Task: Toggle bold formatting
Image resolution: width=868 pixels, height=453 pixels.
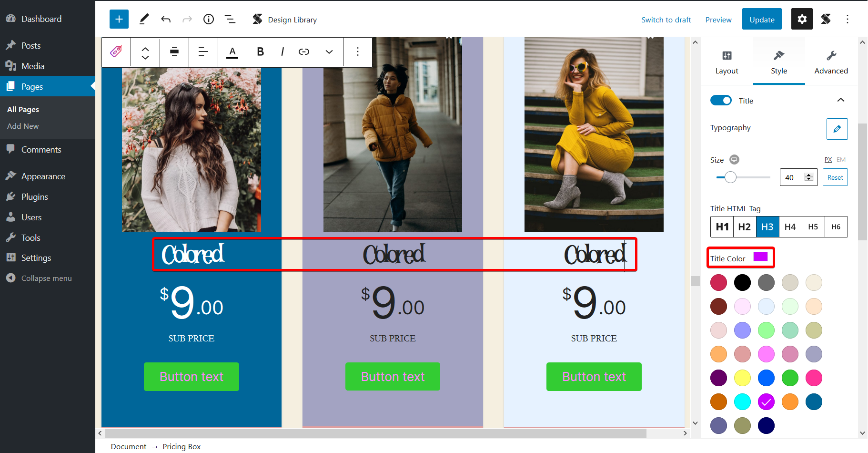Action: pos(260,51)
